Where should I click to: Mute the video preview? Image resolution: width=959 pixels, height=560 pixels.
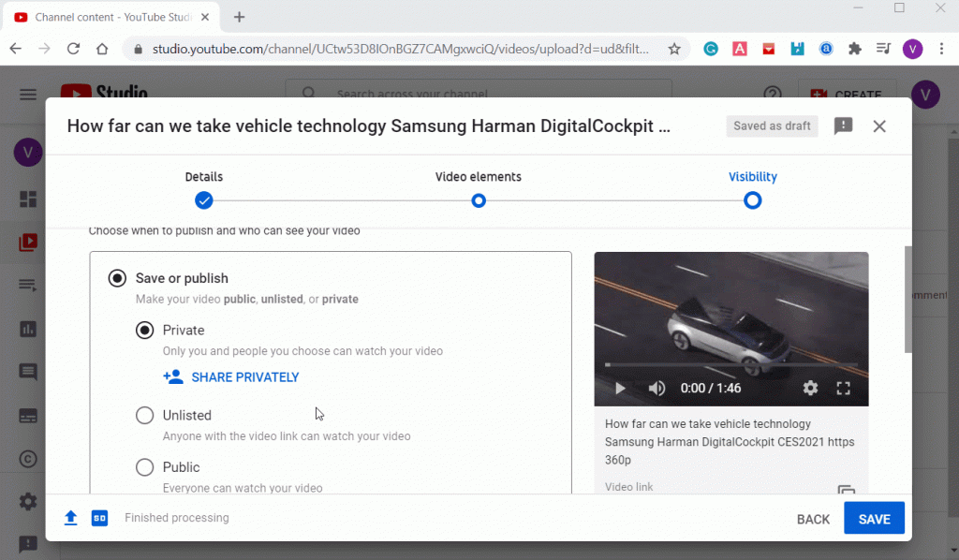click(657, 389)
